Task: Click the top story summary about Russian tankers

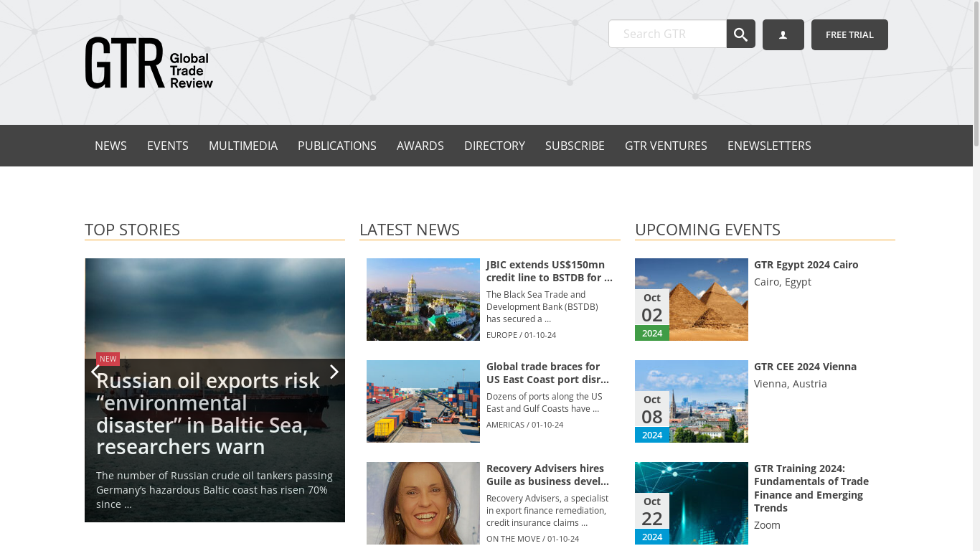Action: tap(215, 490)
